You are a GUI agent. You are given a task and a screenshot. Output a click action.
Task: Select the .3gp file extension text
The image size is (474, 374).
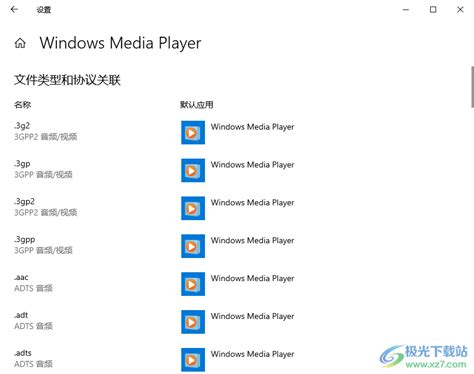22,164
